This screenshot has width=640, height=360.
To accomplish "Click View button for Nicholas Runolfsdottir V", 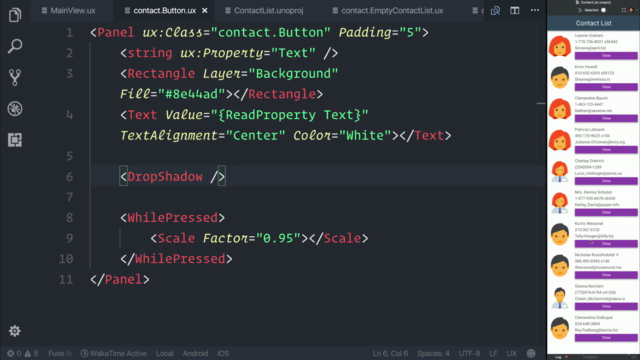I will 606,275.
